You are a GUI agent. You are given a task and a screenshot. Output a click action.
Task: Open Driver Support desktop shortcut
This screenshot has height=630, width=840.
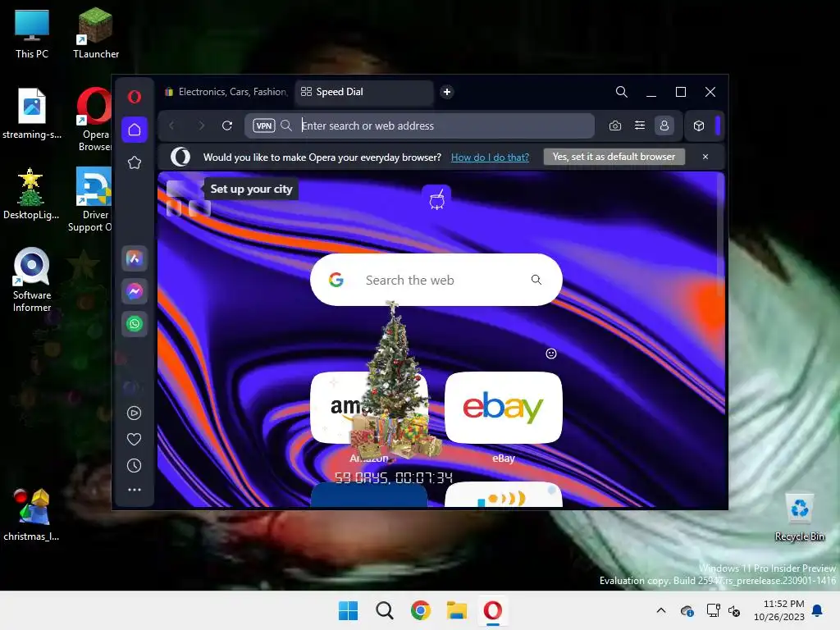pyautogui.click(x=91, y=199)
